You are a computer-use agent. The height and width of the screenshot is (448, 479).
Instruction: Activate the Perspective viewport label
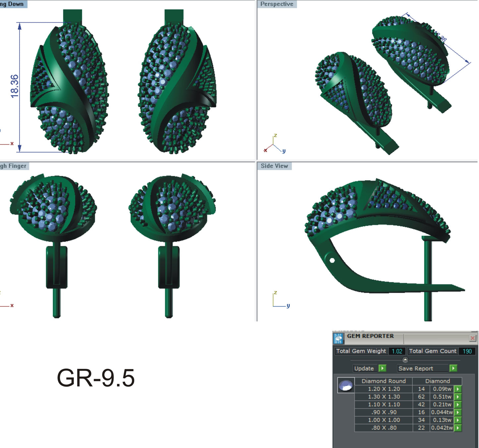(x=277, y=4)
